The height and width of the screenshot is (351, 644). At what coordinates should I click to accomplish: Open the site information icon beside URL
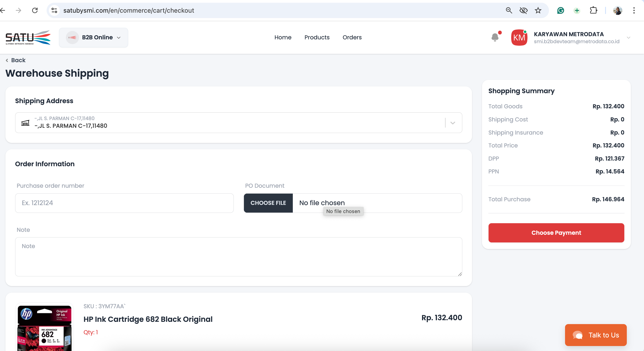pos(54,10)
